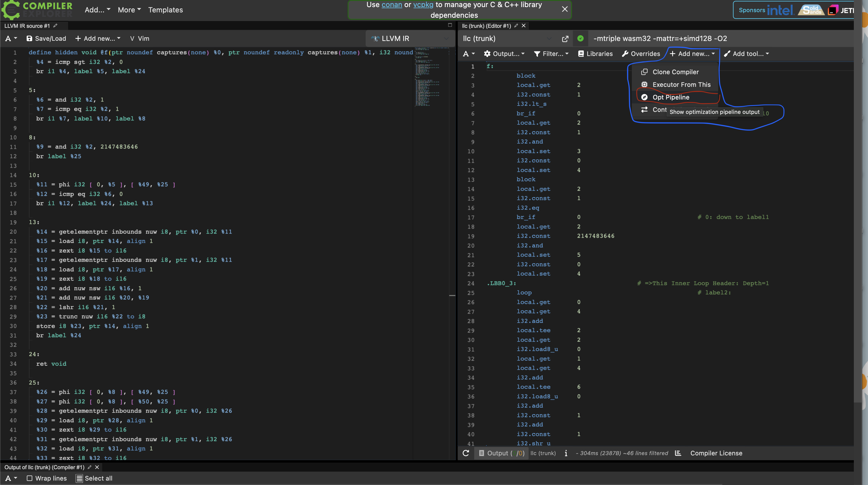Viewport: 868px width, 485px height.
Task: Click the '2147483646' constant in assembly output
Action: pyautogui.click(x=595, y=236)
